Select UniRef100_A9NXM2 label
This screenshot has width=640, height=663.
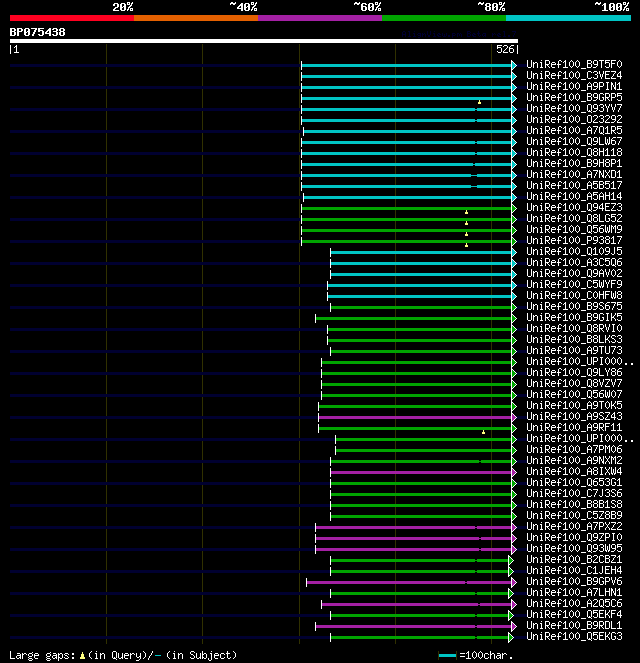[574, 460]
